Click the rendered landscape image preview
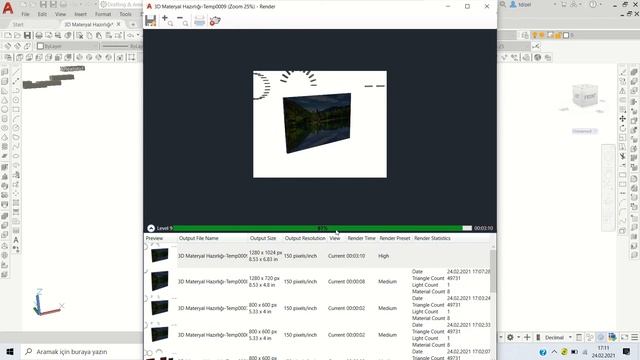The image size is (640, 360). 317,123
